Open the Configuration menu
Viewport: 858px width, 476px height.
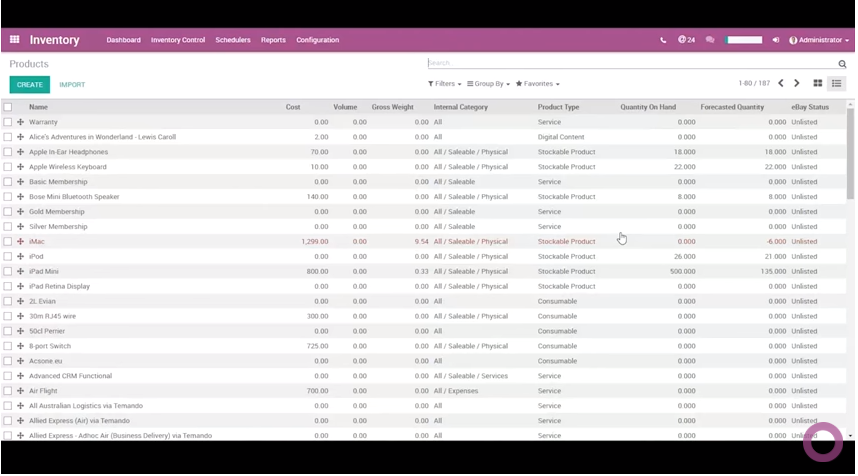(x=317, y=40)
